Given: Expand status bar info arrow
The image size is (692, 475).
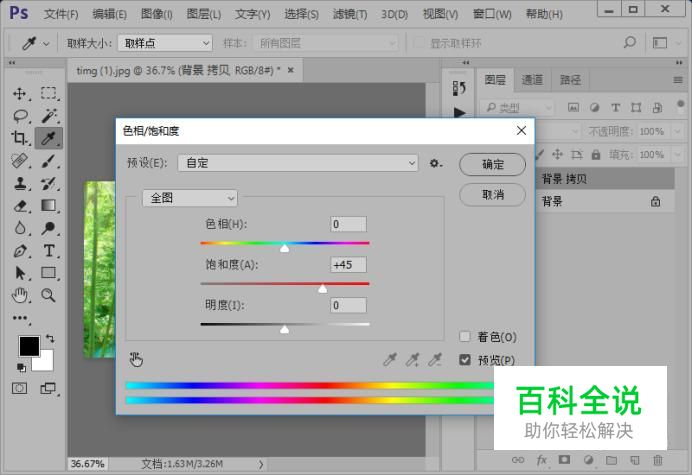Looking at the screenshot, I should (x=261, y=464).
